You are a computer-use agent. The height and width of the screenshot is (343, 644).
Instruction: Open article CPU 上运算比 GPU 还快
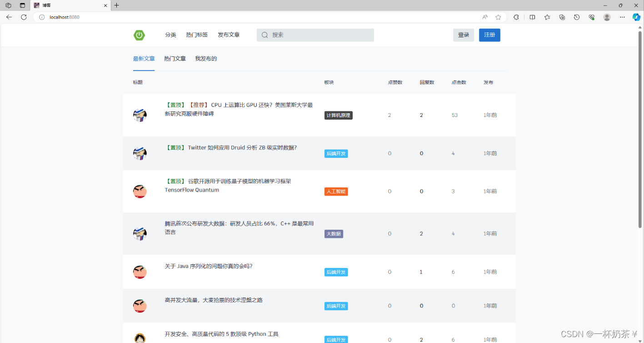coord(239,109)
